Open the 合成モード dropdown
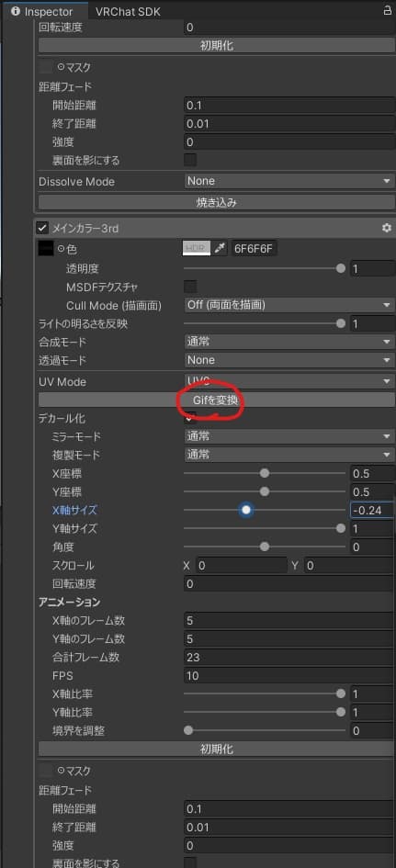Image resolution: width=396 pixels, height=868 pixels. (289, 342)
